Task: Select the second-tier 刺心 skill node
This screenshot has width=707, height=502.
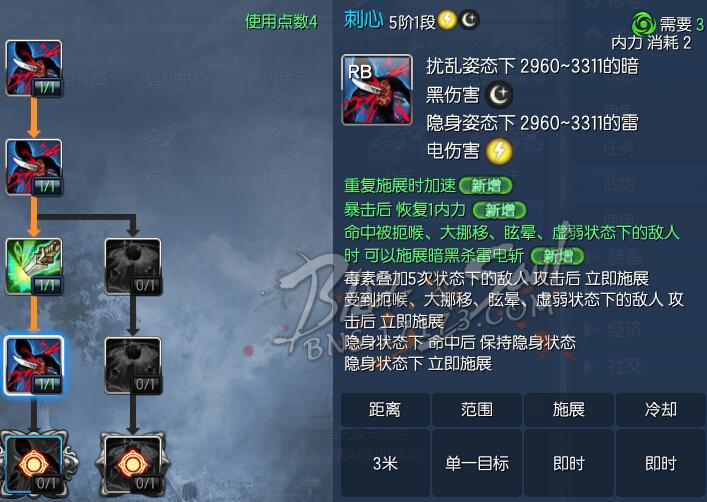Action: click(34, 167)
